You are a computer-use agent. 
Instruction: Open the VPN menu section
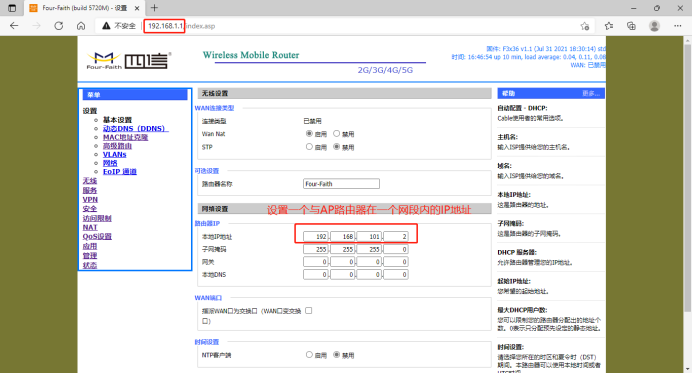pos(90,200)
